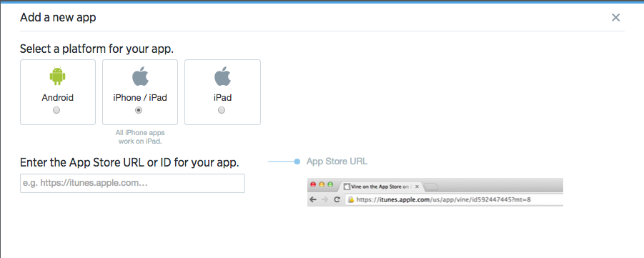Click the 'Enter the App Store URL or ID' heading

[129, 162]
